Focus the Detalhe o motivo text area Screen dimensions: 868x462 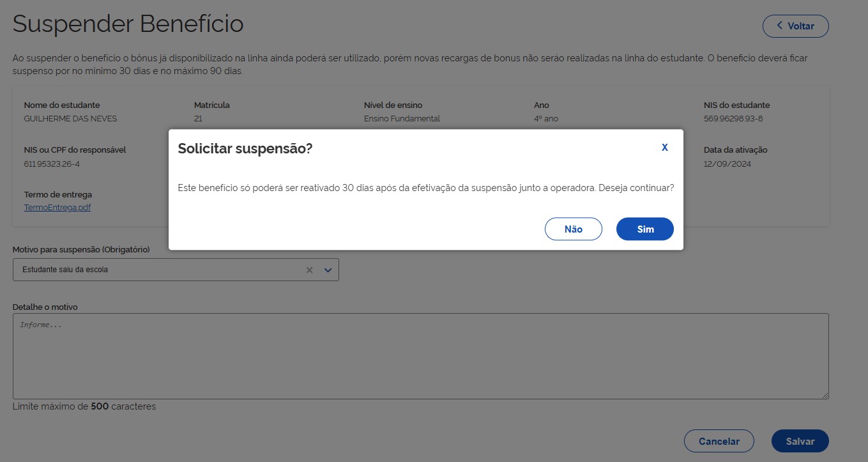pyautogui.click(x=420, y=356)
